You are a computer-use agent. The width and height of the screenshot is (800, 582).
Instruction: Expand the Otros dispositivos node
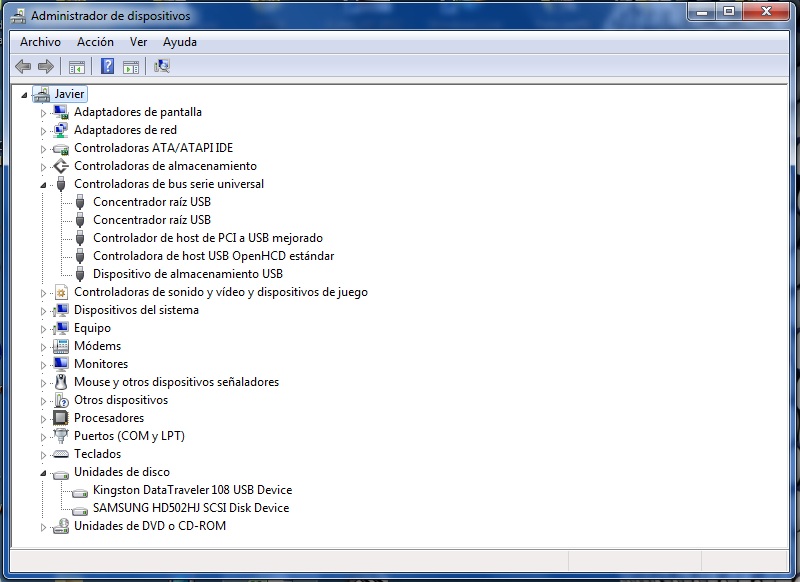(43, 401)
